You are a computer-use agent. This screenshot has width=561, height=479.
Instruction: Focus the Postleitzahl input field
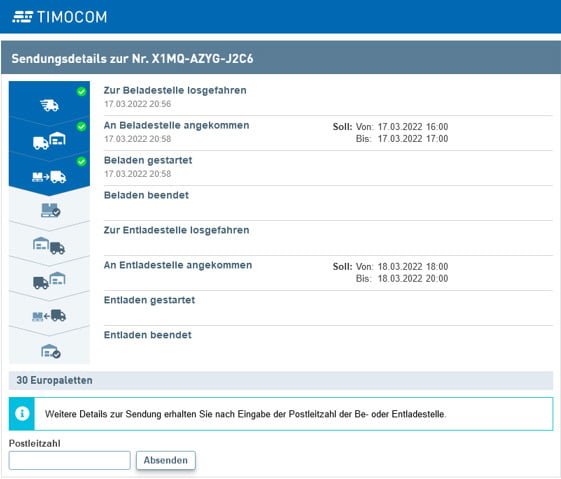[69, 460]
